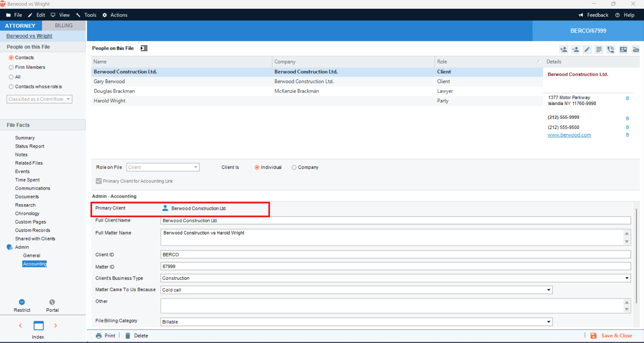
Task: Open the View menu
Action: [60, 15]
